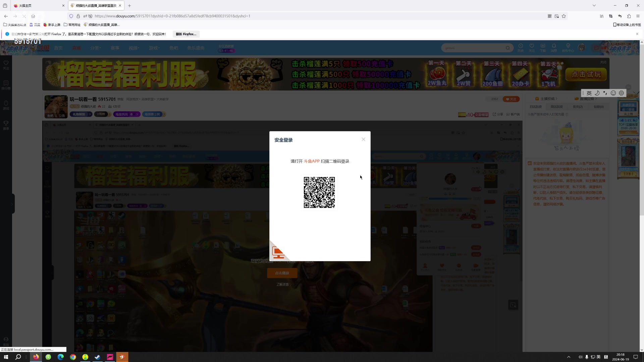Image resolution: width=644 pixels, height=362 pixels.
Task: Open 移动设备上的书签 folder
Action: (627, 25)
